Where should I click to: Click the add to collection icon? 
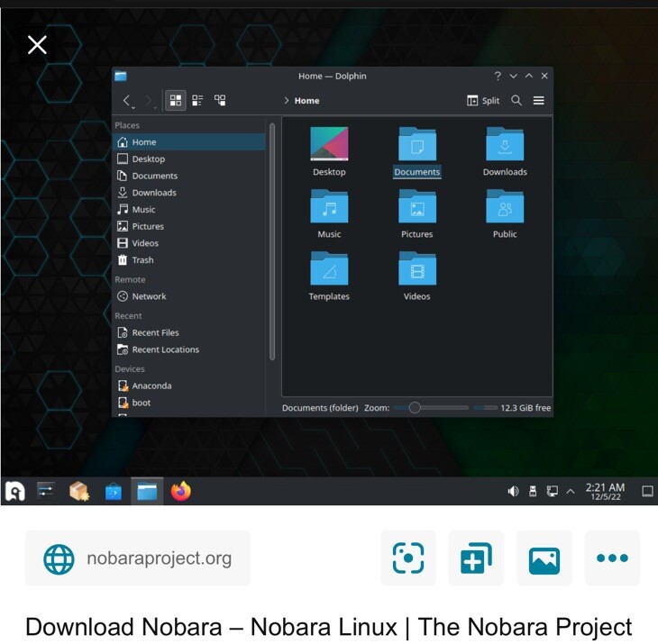tap(476, 558)
